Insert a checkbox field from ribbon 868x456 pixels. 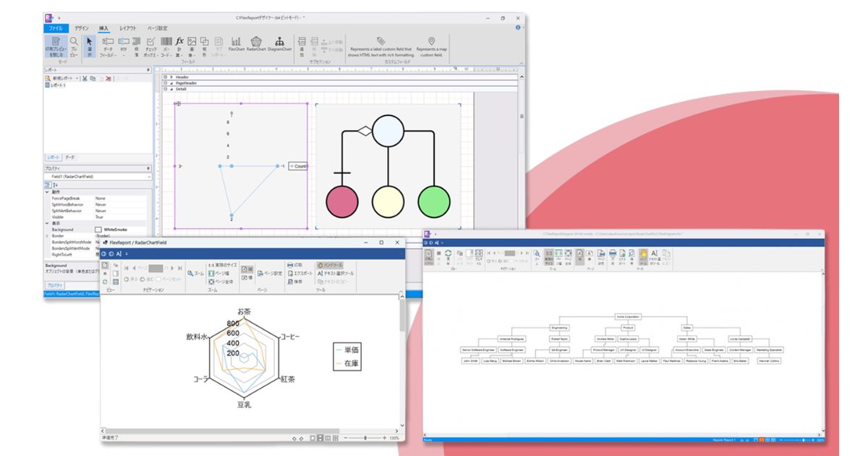(150, 46)
